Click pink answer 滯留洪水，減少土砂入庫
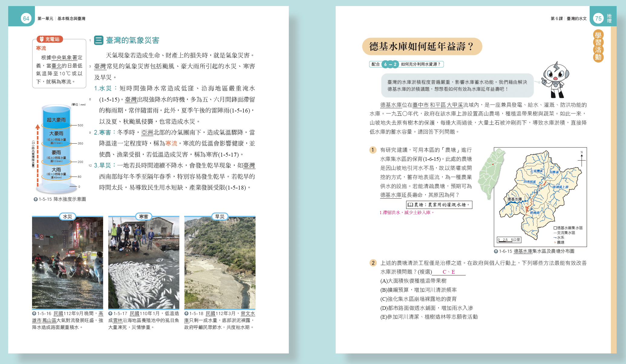 click(407, 213)
